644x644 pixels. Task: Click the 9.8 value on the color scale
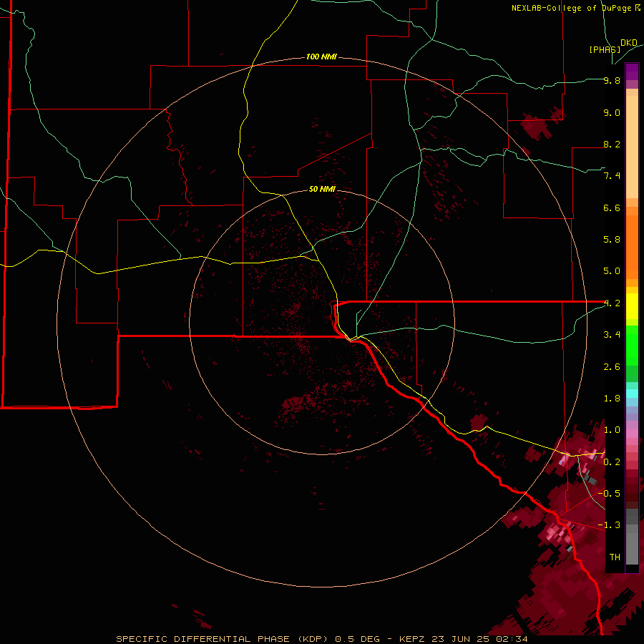[x=612, y=80]
